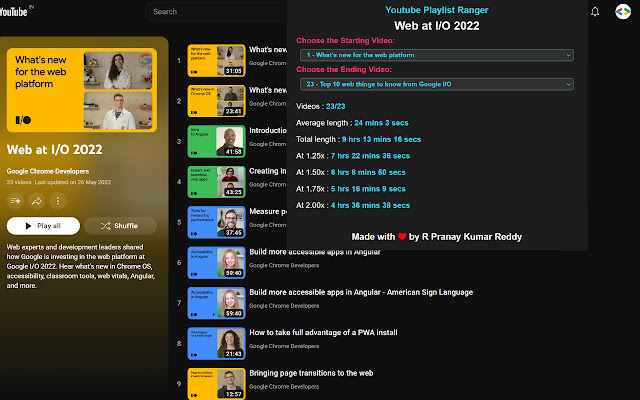The image size is (640, 400).
Task: Click the 1.75x duration '5 hrs 16 mins 9 secs'
Action: [368, 189]
